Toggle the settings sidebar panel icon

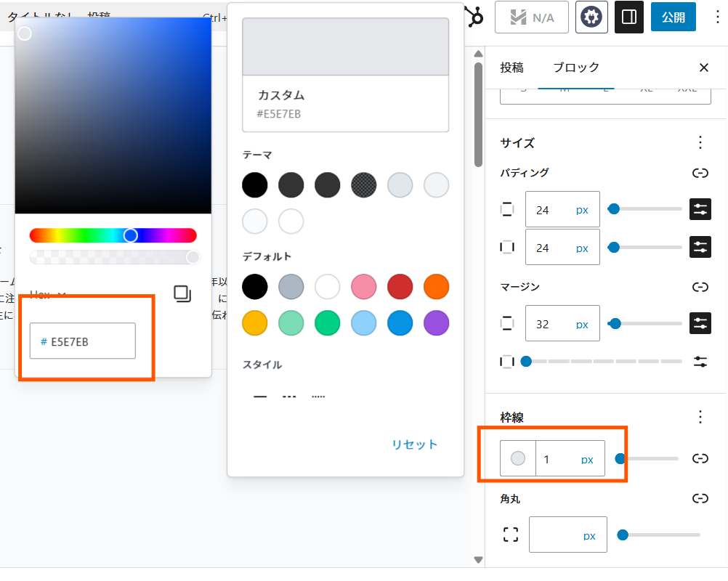629,17
